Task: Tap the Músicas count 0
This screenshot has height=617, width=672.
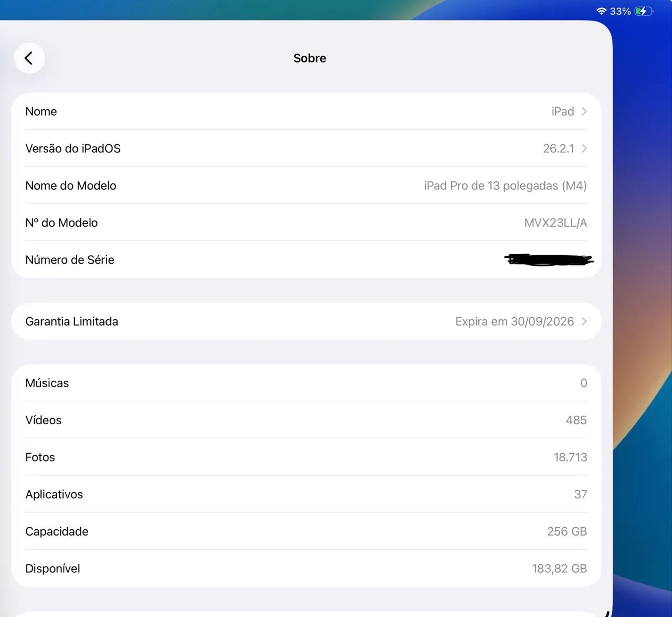Action: pos(584,383)
